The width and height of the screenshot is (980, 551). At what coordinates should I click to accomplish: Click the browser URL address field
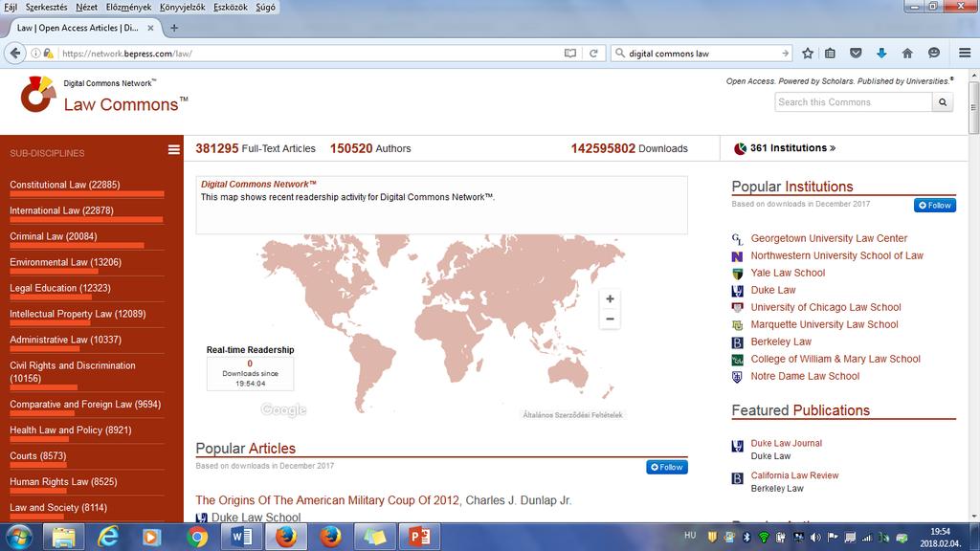point(309,54)
